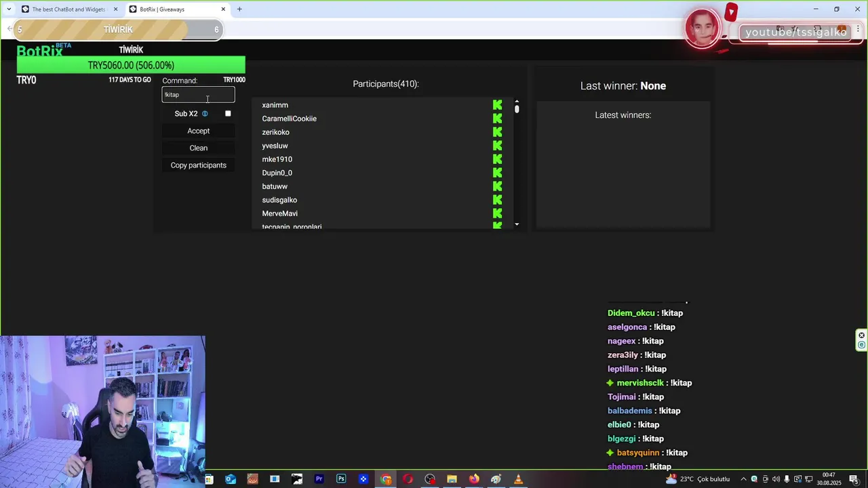Click the volume icon in the system tray
The image size is (868, 488).
point(776,479)
